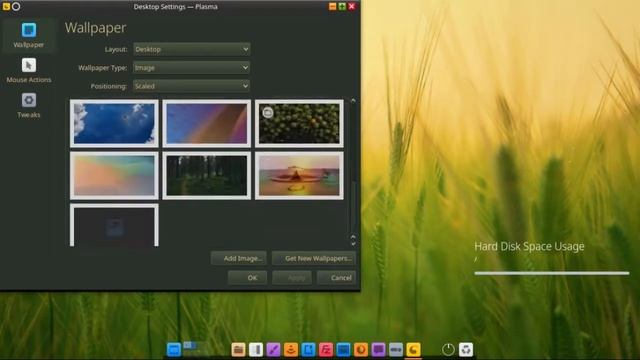Close the Desktop Settings window
Image resolution: width=640 pixels, height=360 pixels.
click(x=351, y=7)
